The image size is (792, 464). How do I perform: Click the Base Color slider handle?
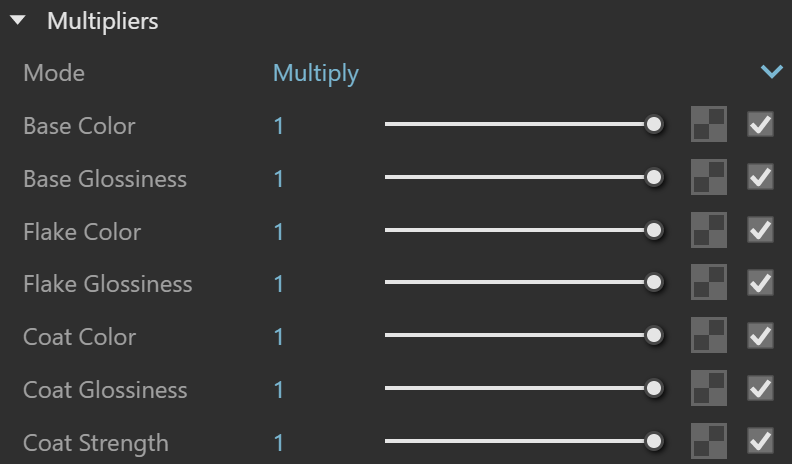coord(654,124)
